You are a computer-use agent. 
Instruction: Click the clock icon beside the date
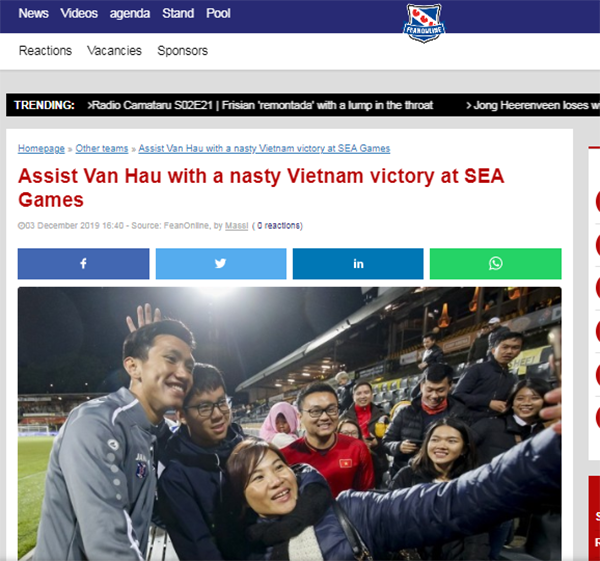tap(21, 226)
